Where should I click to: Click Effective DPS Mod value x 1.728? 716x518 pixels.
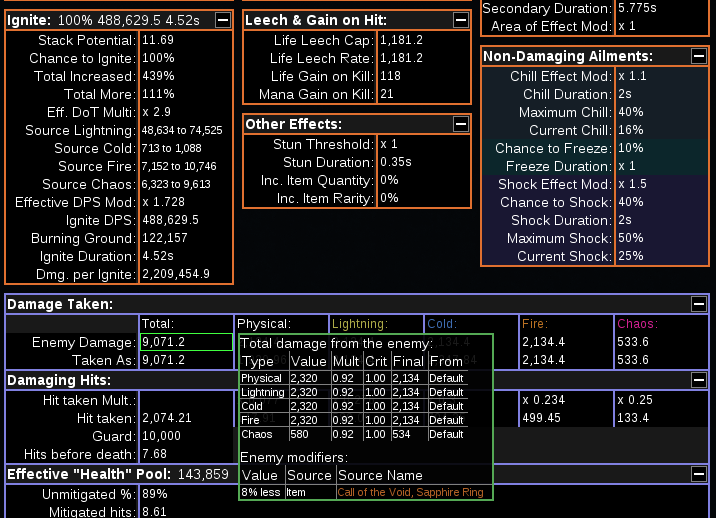pos(163,202)
